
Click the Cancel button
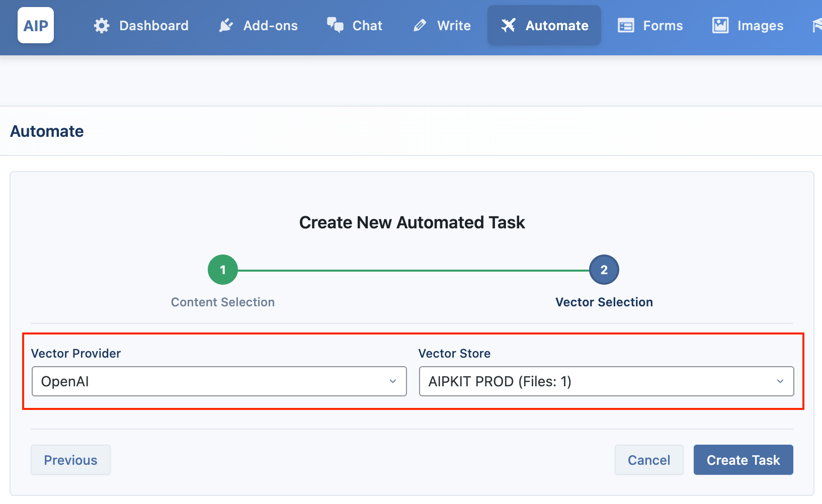pyautogui.click(x=649, y=460)
